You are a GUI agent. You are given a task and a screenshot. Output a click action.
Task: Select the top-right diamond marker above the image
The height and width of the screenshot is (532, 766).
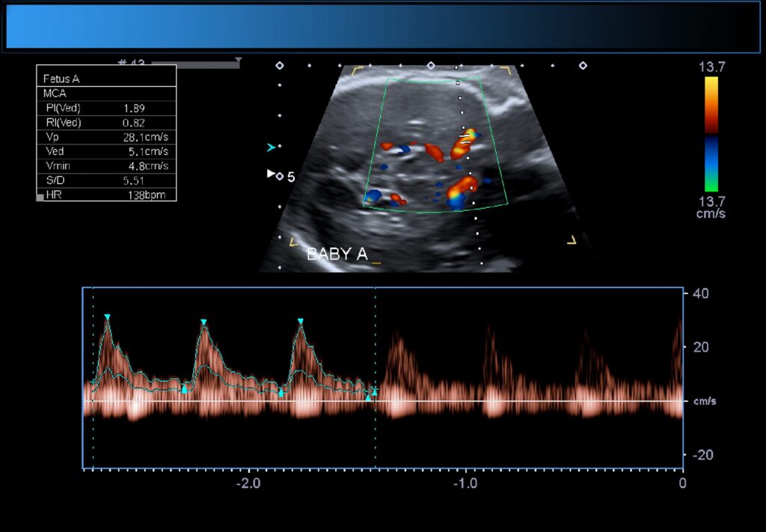583,66
